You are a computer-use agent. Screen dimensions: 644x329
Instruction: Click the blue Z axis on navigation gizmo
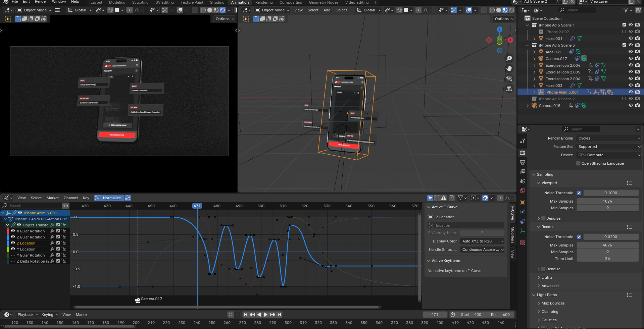[x=500, y=30]
